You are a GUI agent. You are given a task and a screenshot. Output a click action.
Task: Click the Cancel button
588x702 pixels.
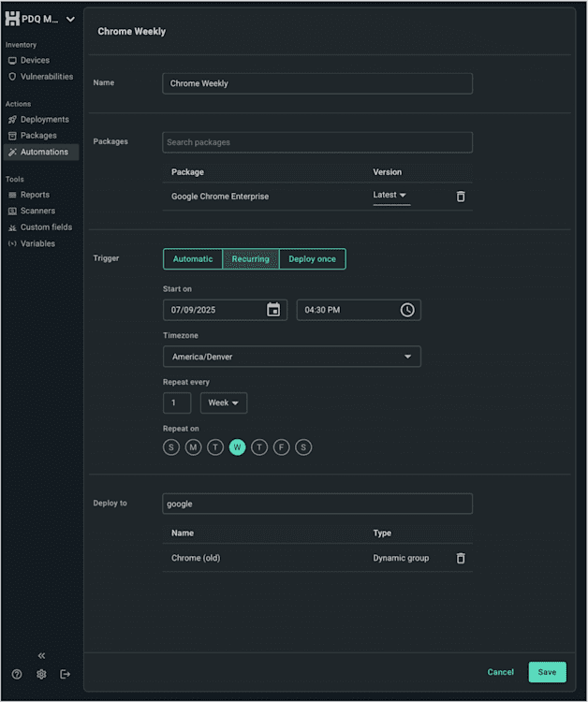[500, 672]
